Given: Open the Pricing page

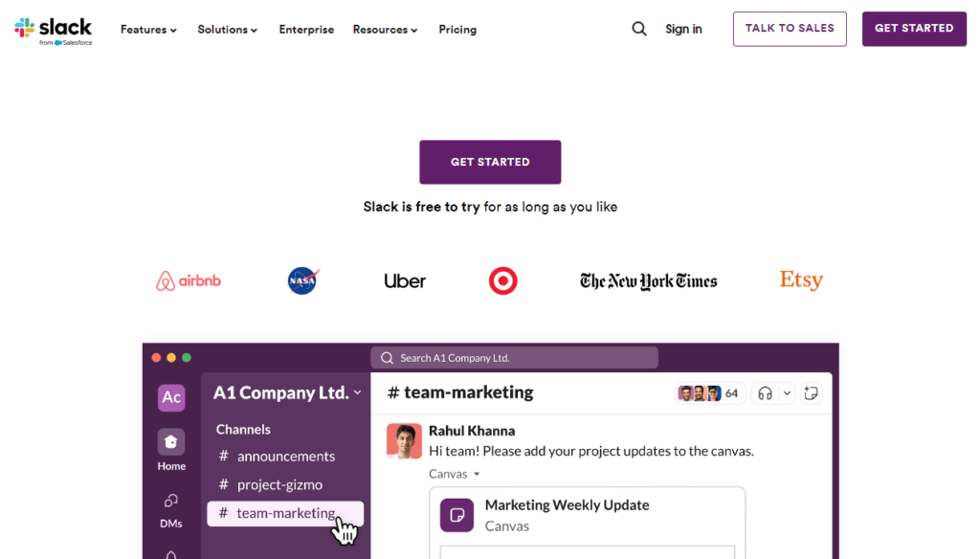Looking at the screenshot, I should 457,30.
